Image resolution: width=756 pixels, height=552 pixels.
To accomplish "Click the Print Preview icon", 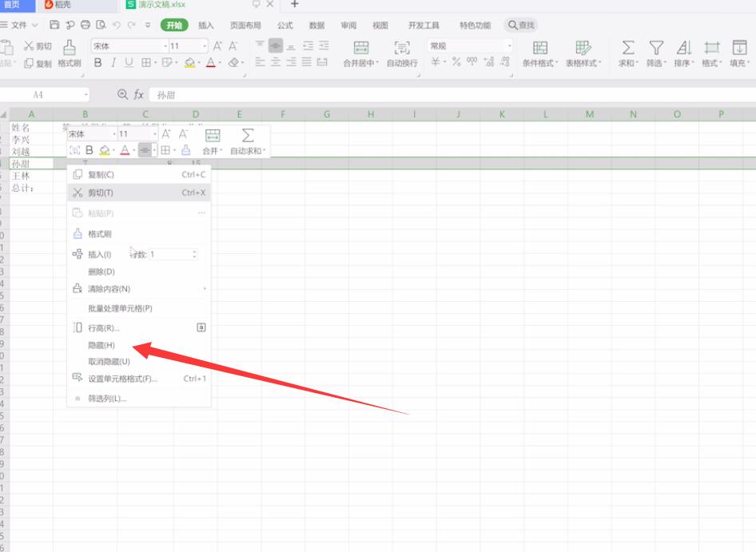I will pos(101,25).
